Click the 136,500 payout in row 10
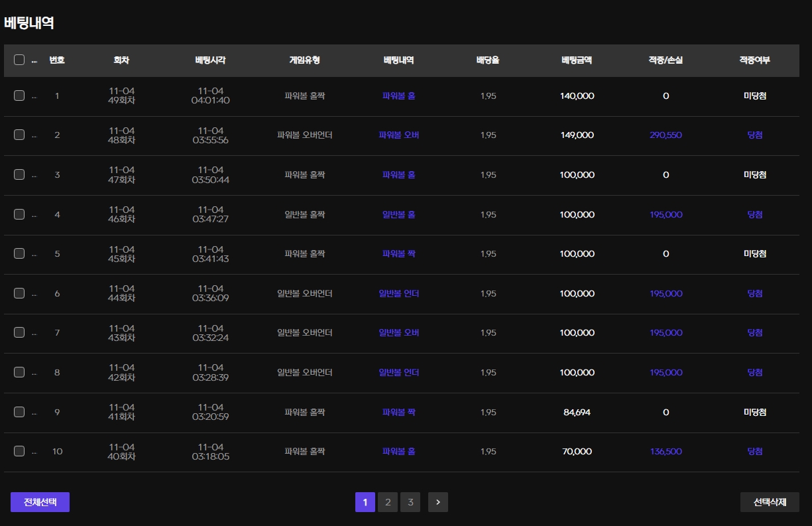 (666, 451)
